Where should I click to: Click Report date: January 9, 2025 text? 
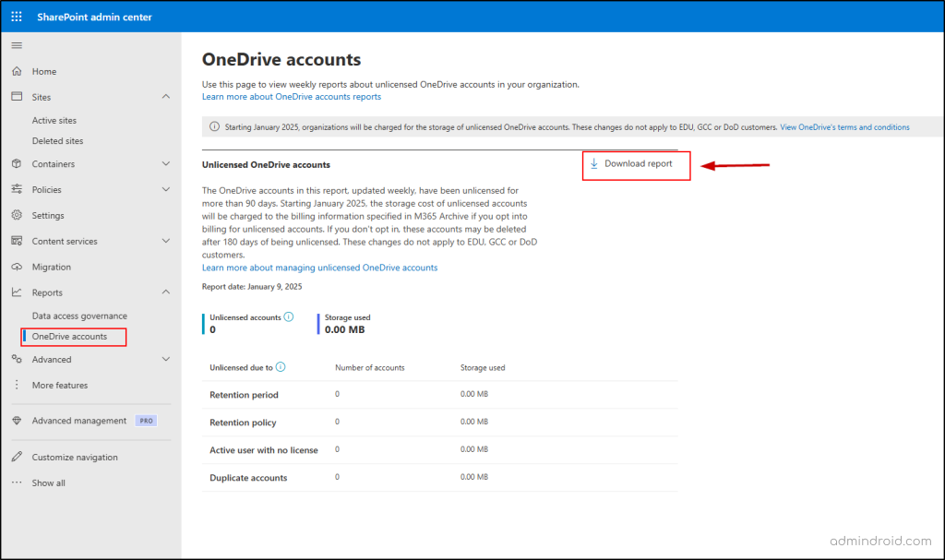click(252, 287)
